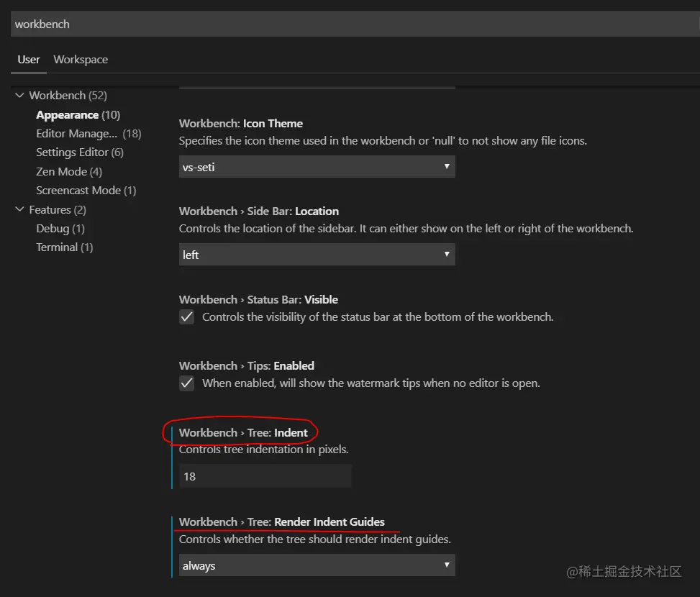Collapse the Workbench (52) tree section
This screenshot has width=700, height=597.
(19, 95)
